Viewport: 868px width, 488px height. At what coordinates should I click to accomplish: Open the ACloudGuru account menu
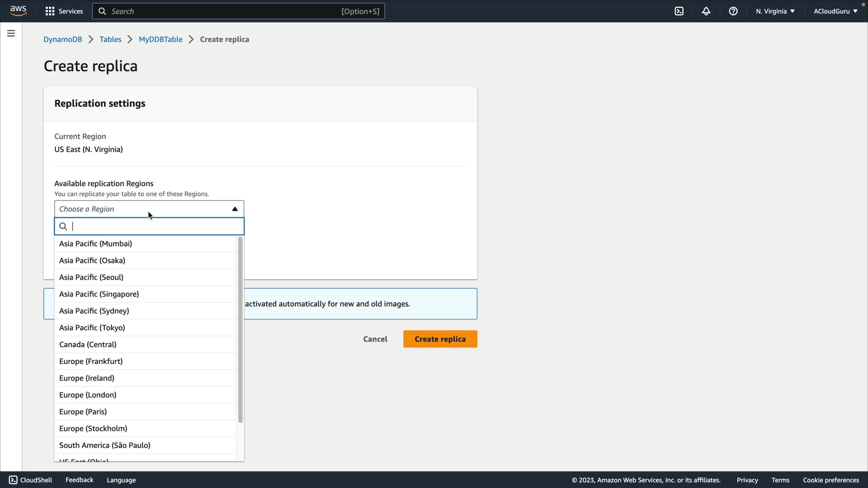pos(835,11)
